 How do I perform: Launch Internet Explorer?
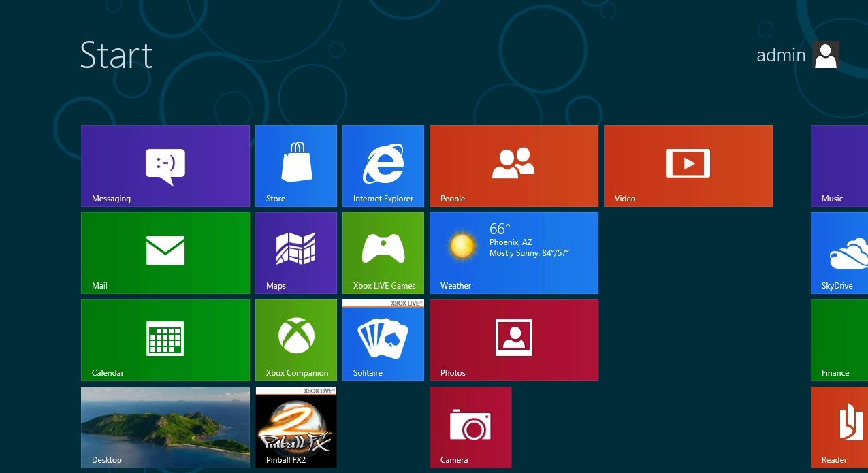pyautogui.click(x=383, y=165)
